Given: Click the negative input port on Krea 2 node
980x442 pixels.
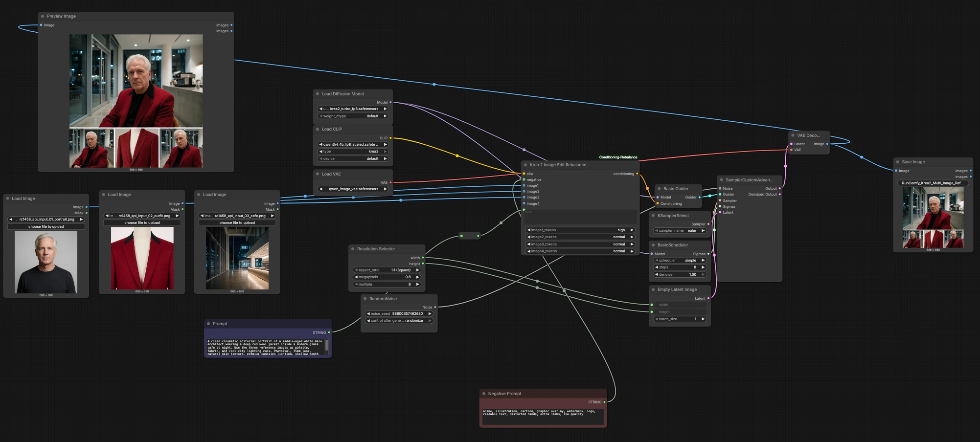Looking at the screenshot, I should (524, 179).
